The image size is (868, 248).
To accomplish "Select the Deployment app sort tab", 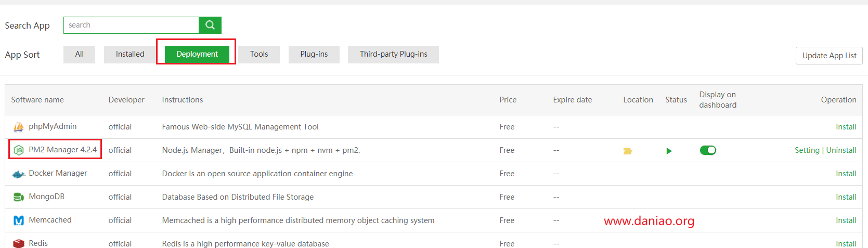I will 197,54.
